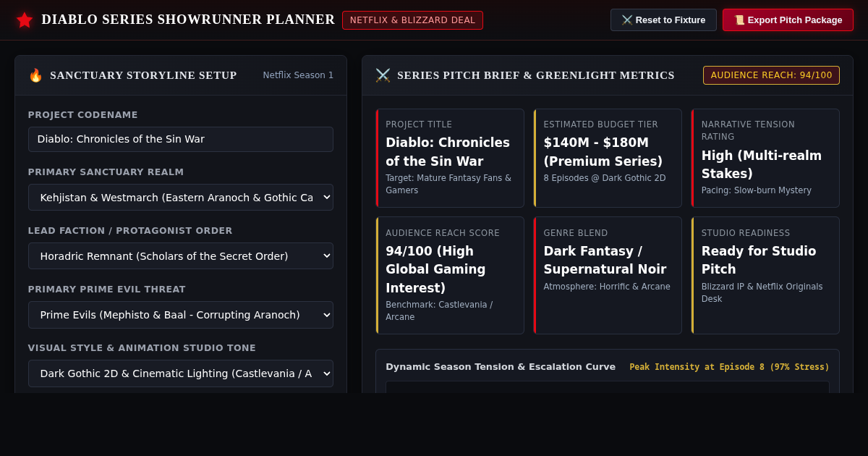Image resolution: width=868 pixels, height=456 pixels.
Task: Click 'Diablo Series Showrunner Planner' title
Action: [188, 20]
